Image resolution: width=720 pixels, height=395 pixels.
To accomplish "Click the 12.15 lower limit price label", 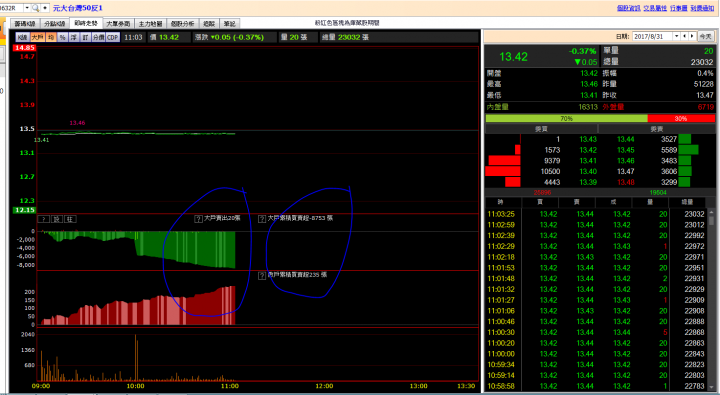I will 24,210.
